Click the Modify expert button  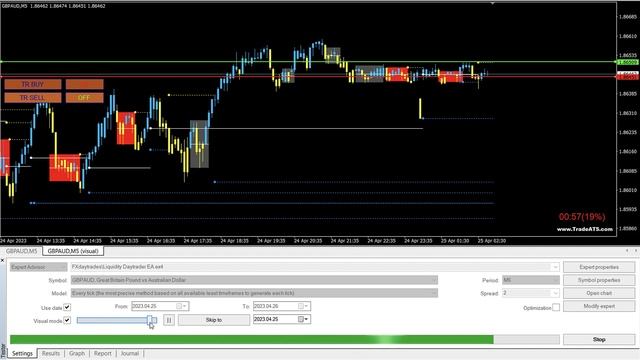click(x=599, y=306)
